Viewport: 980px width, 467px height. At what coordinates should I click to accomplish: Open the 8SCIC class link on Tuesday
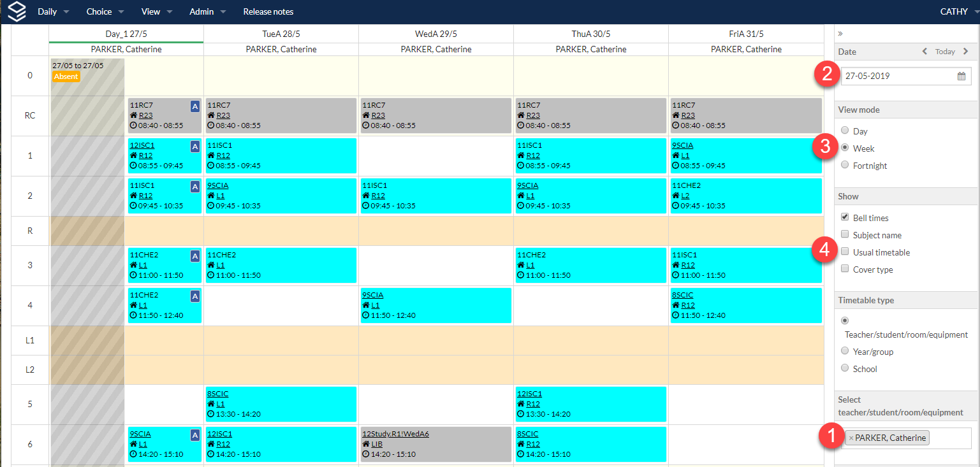coord(217,394)
